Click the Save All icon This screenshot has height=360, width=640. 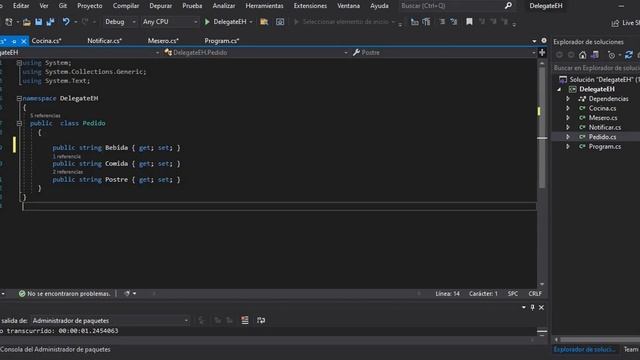click(x=51, y=22)
